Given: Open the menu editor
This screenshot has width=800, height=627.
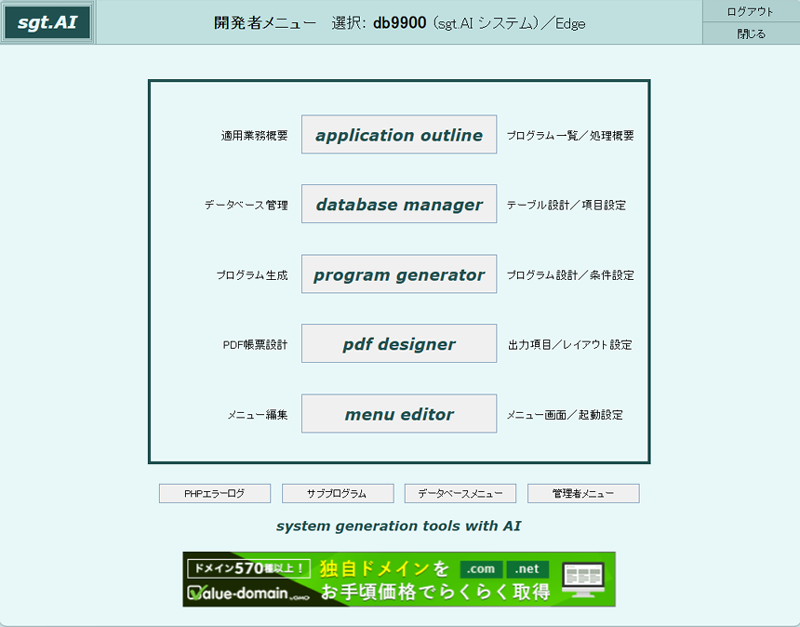Looking at the screenshot, I should pos(399,414).
